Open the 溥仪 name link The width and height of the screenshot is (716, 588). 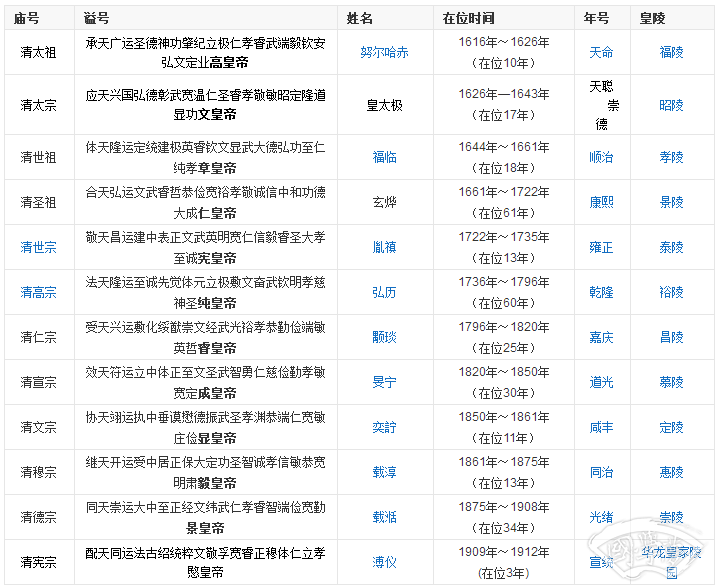[384, 562]
